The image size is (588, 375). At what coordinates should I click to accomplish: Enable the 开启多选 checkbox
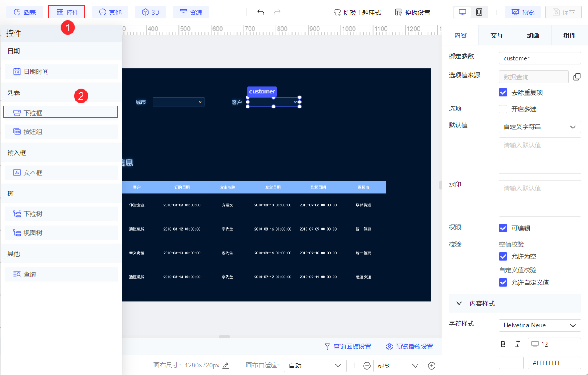(503, 109)
